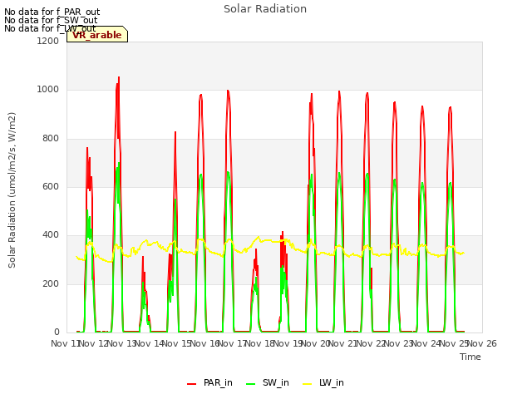Select the VR_arable annotation label

[x=97, y=35]
